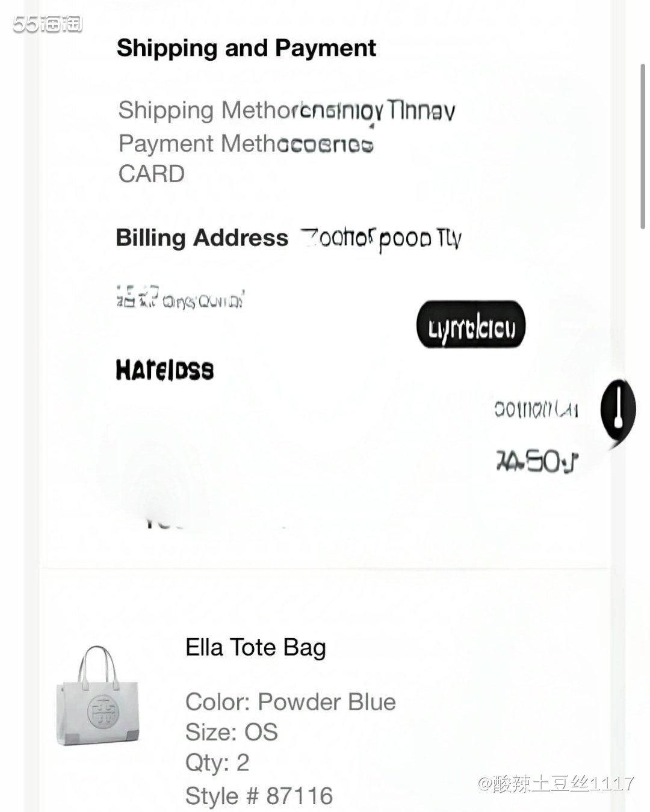Tap the black round floating icon on the right edge
The height and width of the screenshot is (812, 650).
[618, 411]
